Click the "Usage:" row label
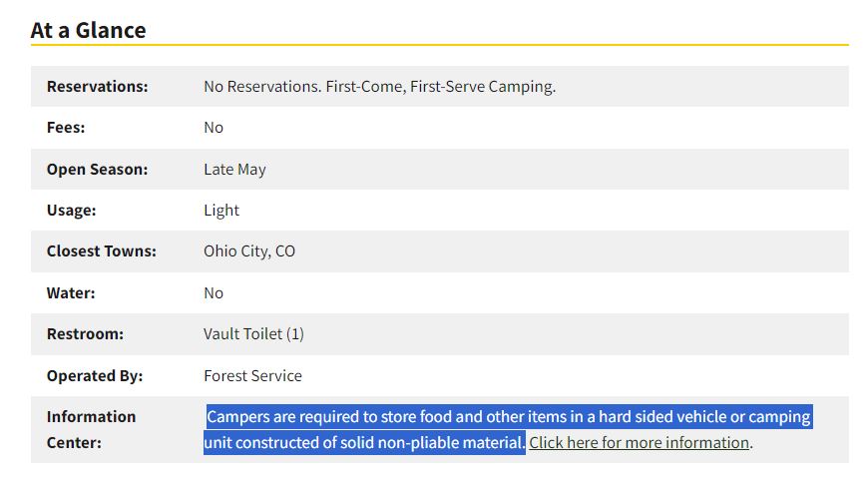868x487 pixels. (x=73, y=211)
